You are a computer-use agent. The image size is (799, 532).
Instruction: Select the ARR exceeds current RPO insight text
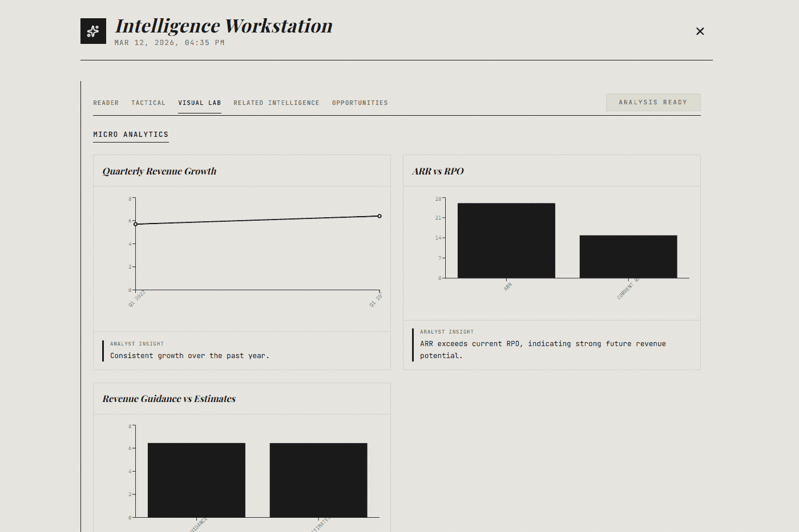pos(543,349)
